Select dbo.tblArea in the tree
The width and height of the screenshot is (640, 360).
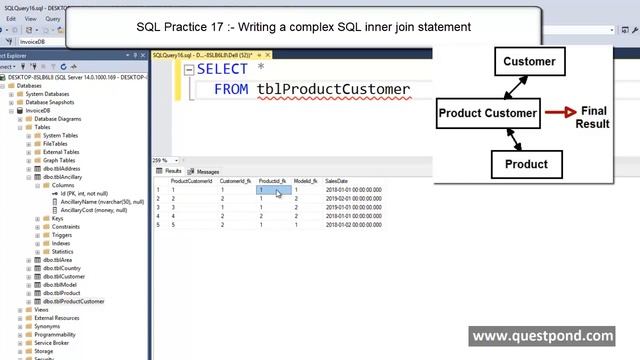[x=58, y=260]
